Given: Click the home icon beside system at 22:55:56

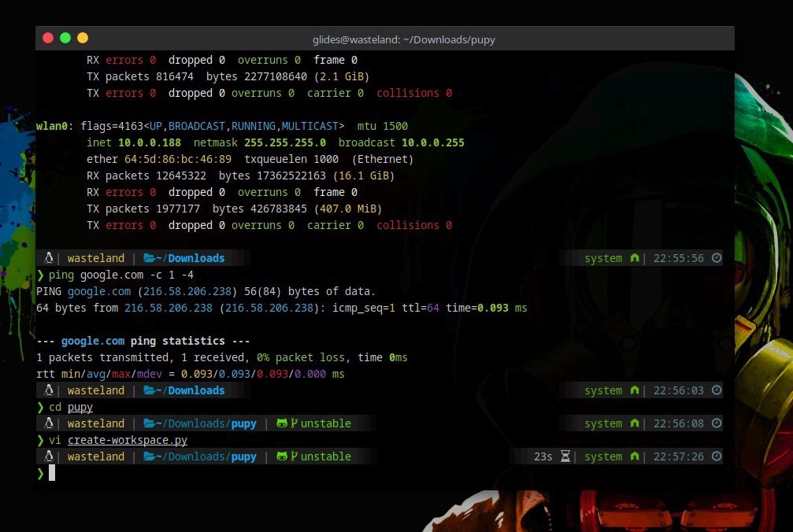Looking at the screenshot, I should pos(634,257).
